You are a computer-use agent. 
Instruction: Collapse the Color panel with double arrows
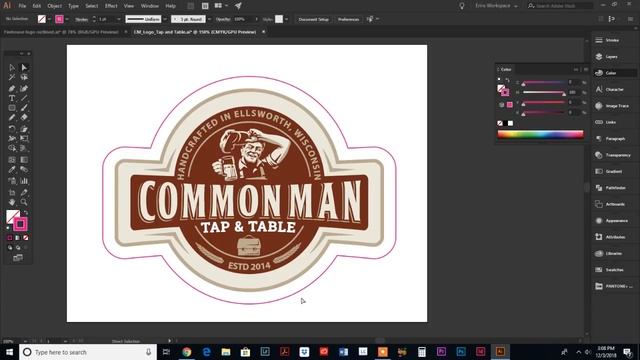pos(576,69)
